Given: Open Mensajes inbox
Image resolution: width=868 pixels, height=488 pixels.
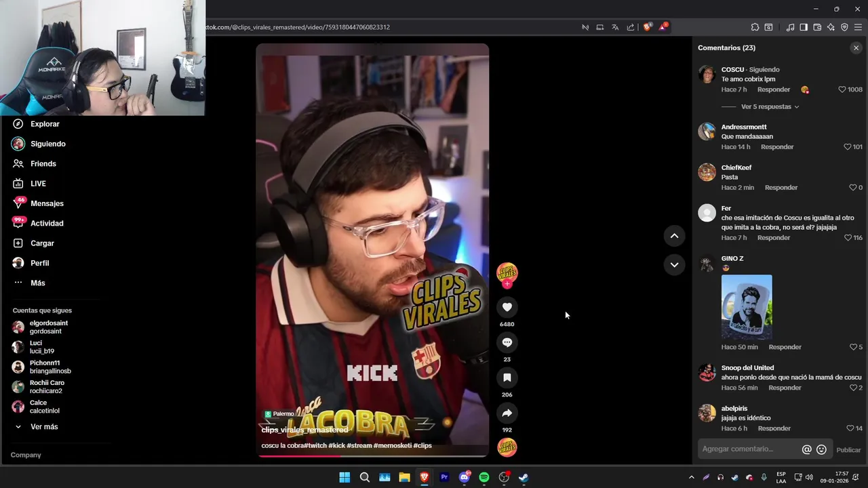Looking at the screenshot, I should pos(47,203).
